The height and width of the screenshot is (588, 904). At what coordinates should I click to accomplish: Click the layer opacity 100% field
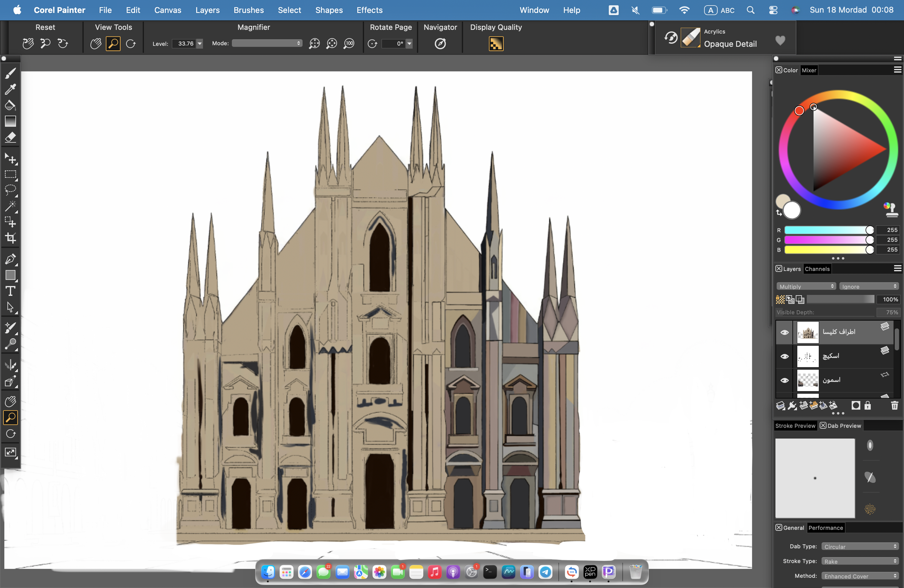pos(888,299)
